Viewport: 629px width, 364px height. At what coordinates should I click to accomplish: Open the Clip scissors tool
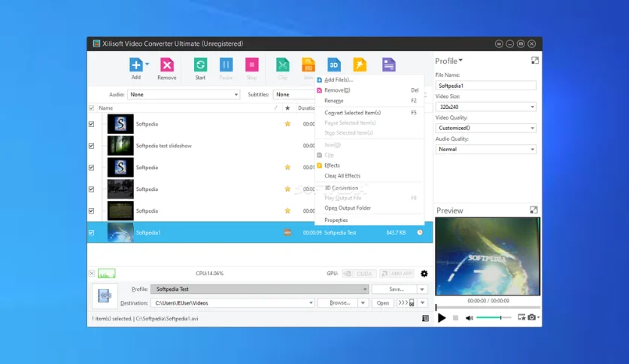pyautogui.click(x=282, y=65)
